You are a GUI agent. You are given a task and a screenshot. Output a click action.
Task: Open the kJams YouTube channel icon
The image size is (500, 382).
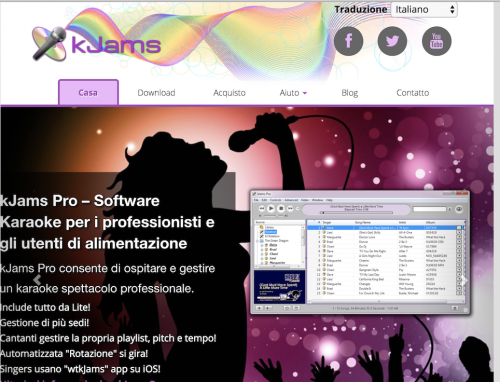(437, 41)
